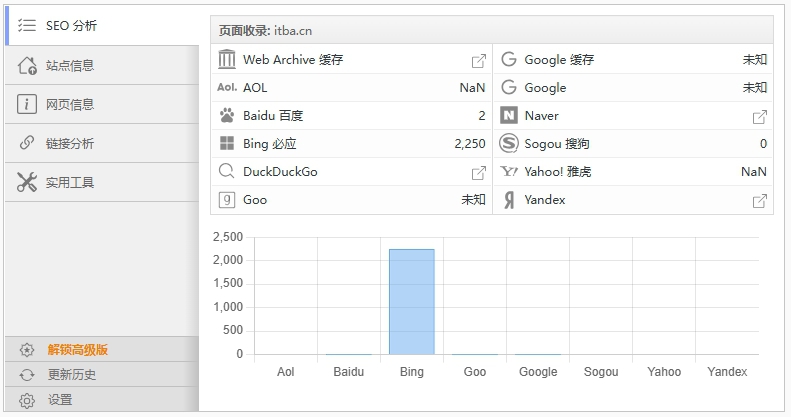This screenshot has width=791, height=417.
Task: Click the Yahoo Y! icon
Action: 509,171
